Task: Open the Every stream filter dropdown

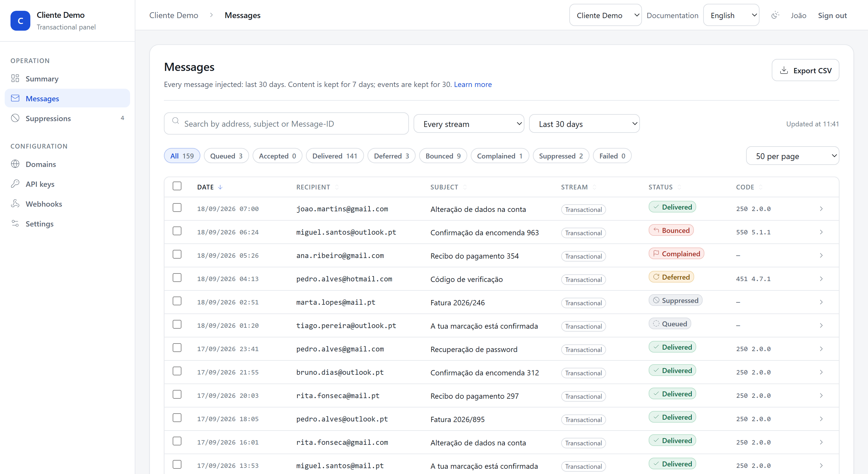Action: (x=469, y=124)
